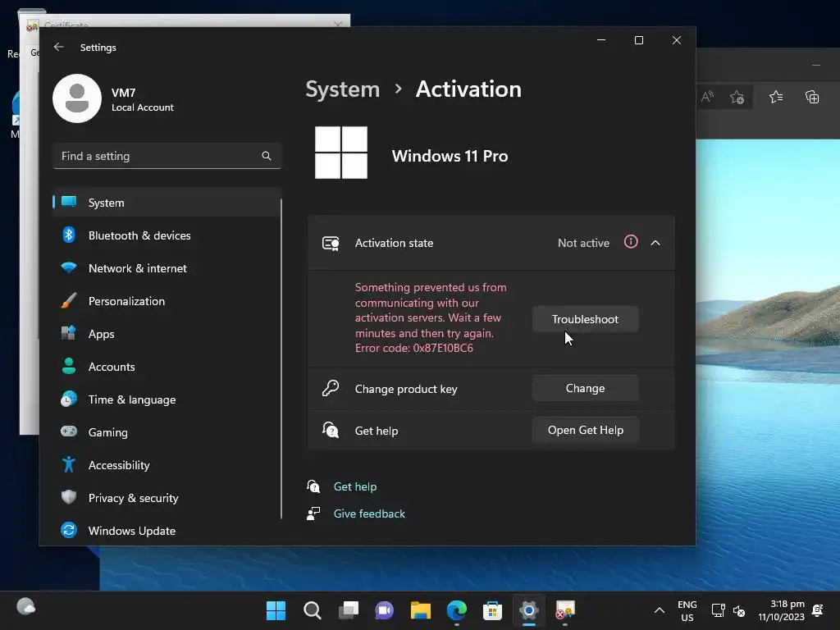
Task: Collapse the Activation state section chevron
Action: click(655, 243)
